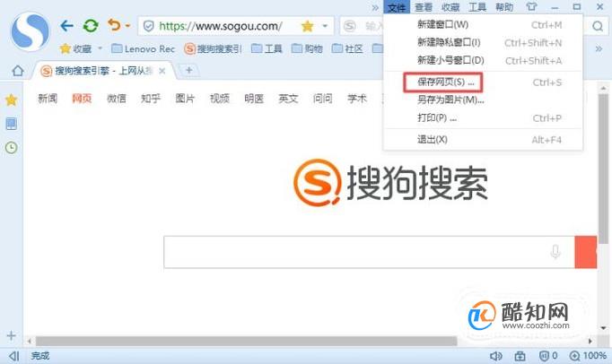Open the 工具 bookmark folder
The height and width of the screenshot is (364, 612).
coord(267,48)
